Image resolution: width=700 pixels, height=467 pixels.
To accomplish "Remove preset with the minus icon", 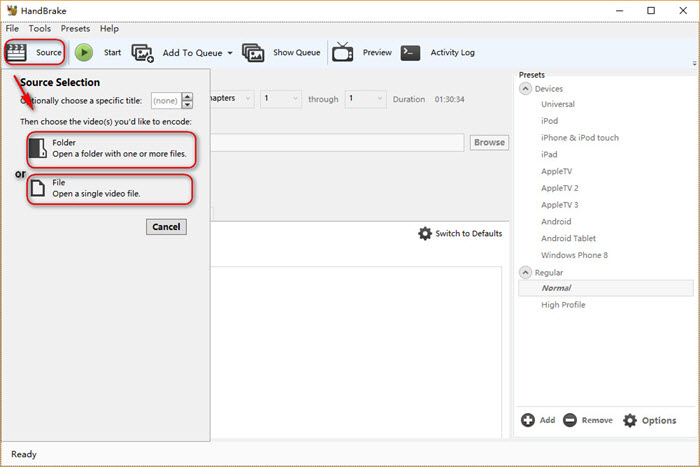I will (570, 420).
